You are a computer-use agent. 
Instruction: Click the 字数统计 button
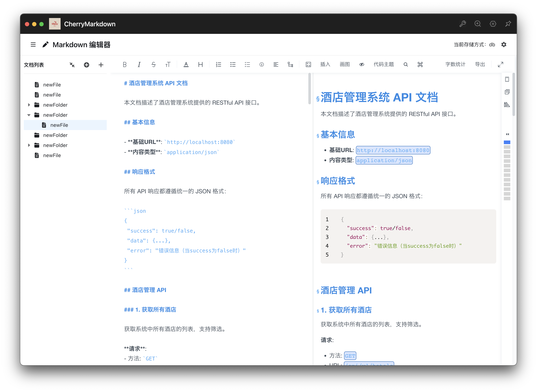coord(455,64)
